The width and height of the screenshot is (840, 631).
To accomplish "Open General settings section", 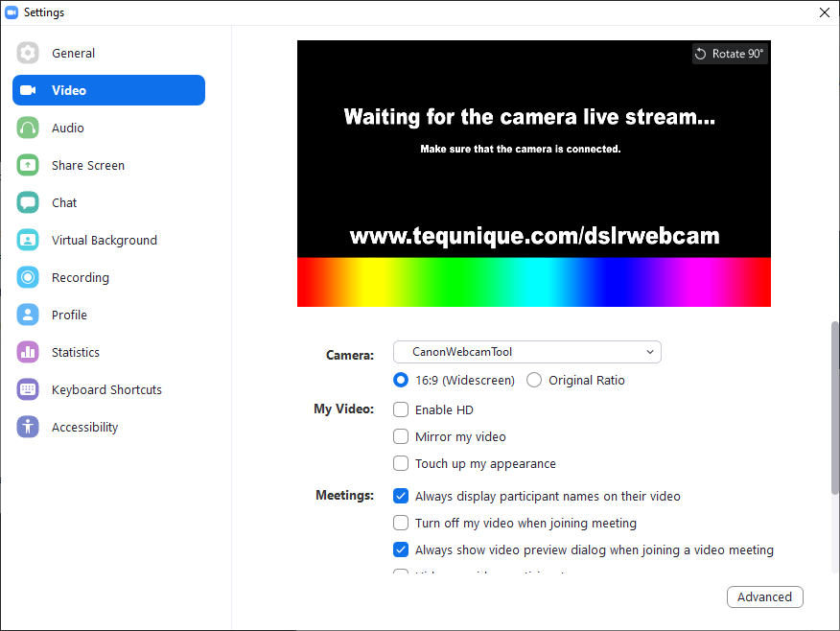I will 74,53.
